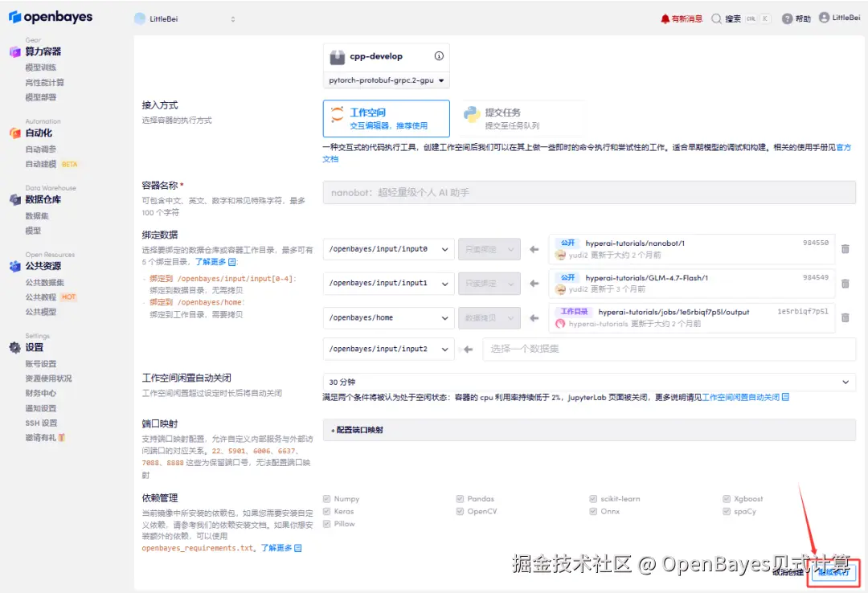Open the bind mode dropdown on input0 row
The width and height of the screenshot is (868, 593).
(489, 250)
